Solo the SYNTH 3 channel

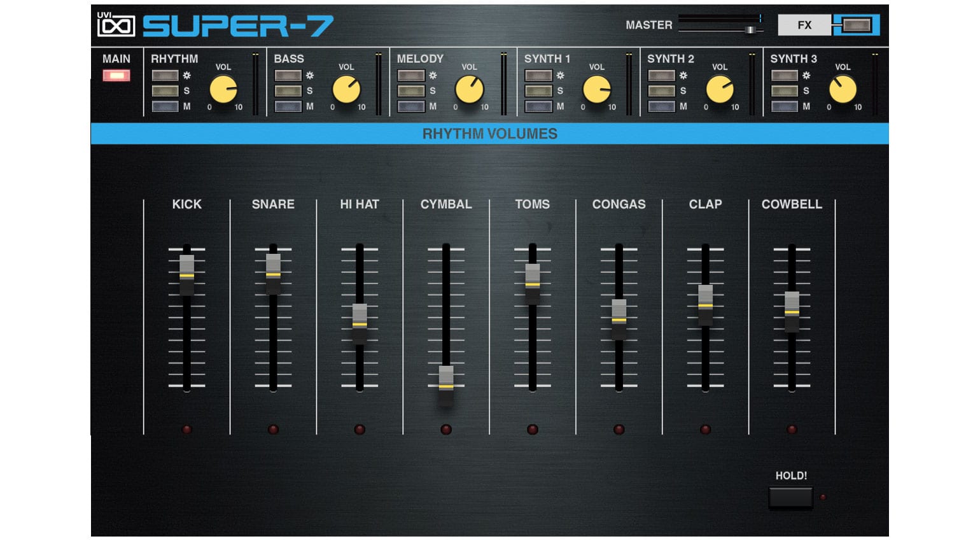(785, 91)
